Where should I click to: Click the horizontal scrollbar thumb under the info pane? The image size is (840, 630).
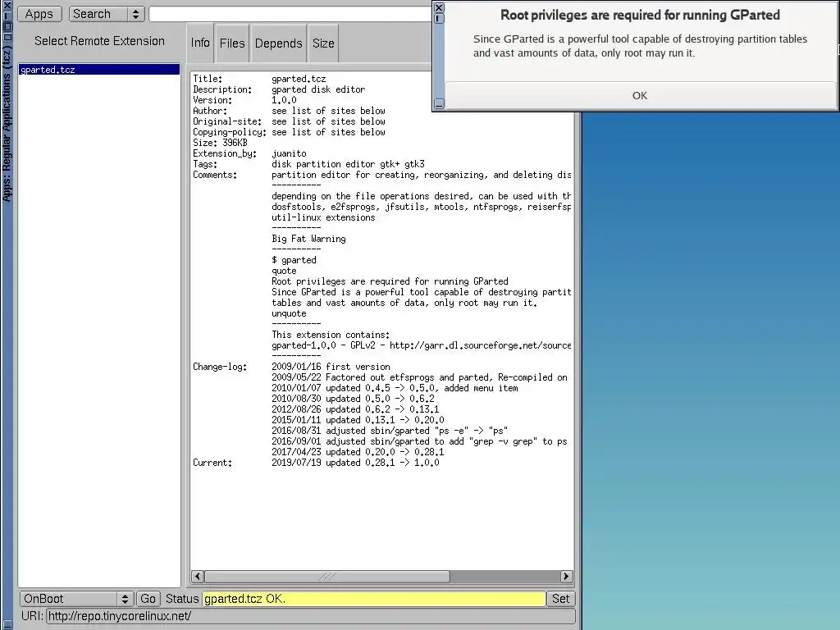[327, 577]
